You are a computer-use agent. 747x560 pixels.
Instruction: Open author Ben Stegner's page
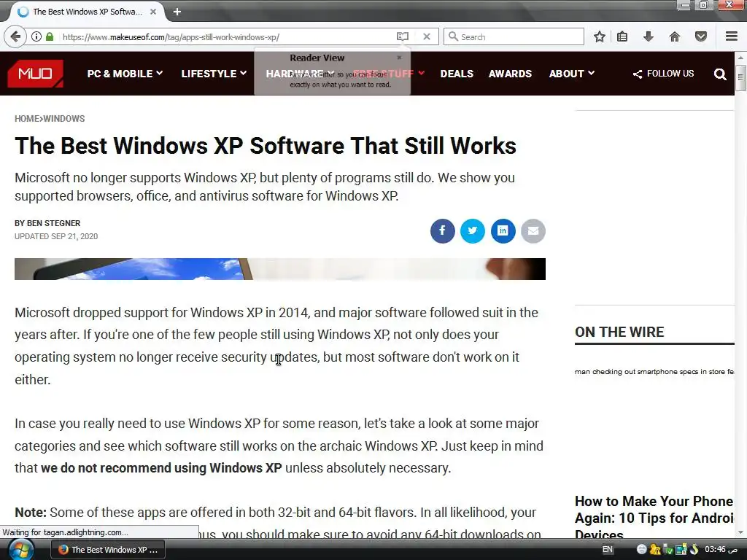53,223
